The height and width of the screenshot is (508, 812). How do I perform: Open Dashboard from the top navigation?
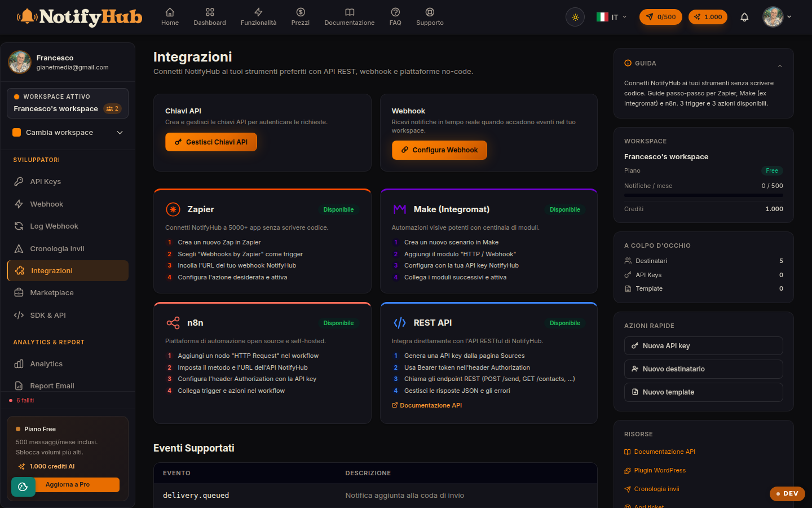pyautogui.click(x=210, y=17)
